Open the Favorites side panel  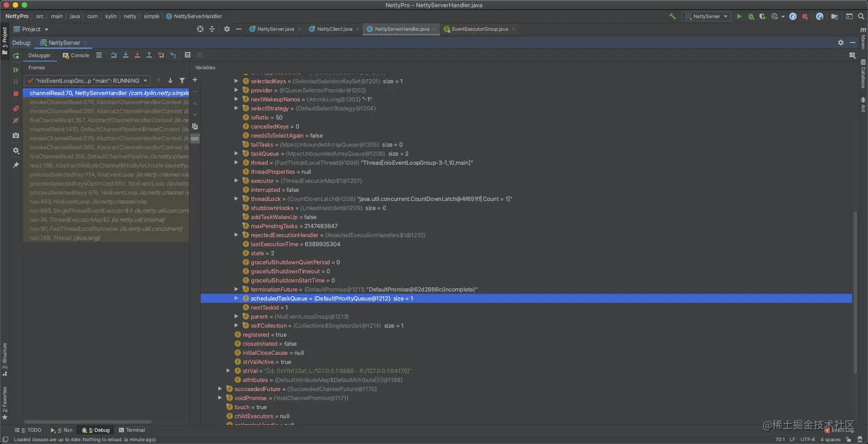coord(5,403)
